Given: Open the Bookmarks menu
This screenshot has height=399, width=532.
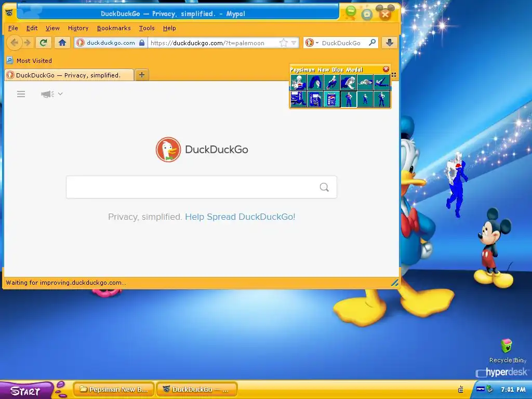Looking at the screenshot, I should click(x=114, y=28).
